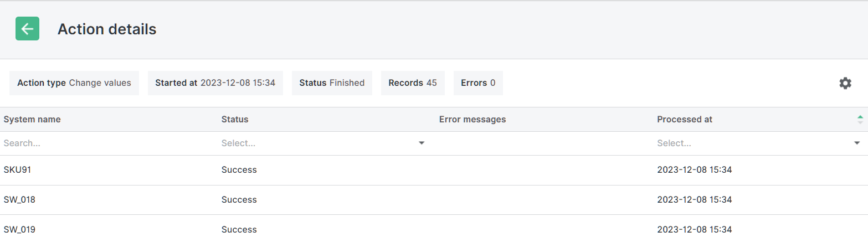Viewport: 868px width, 242px height.
Task: Click the Error messages column header
Action: click(x=472, y=119)
